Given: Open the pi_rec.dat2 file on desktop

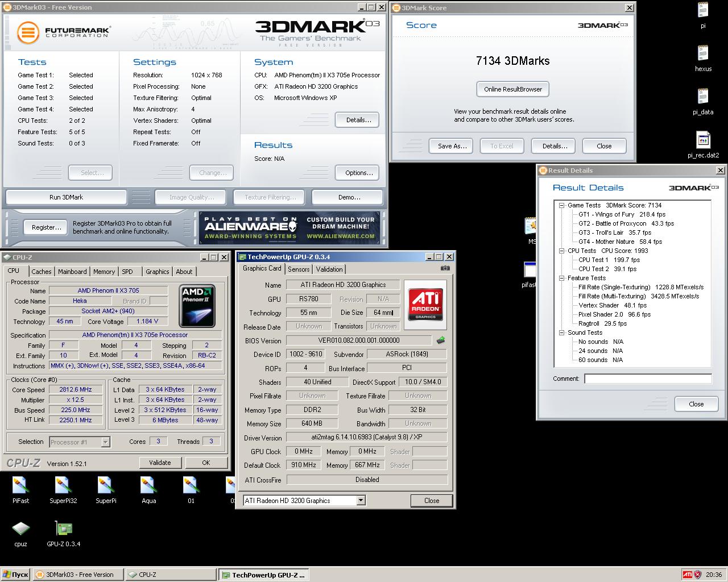Looking at the screenshot, I should pos(703,144).
